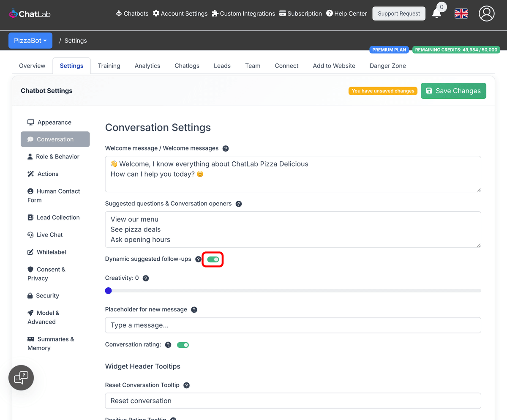
Task: Click the help icon next to Creativity
Action: point(146,278)
